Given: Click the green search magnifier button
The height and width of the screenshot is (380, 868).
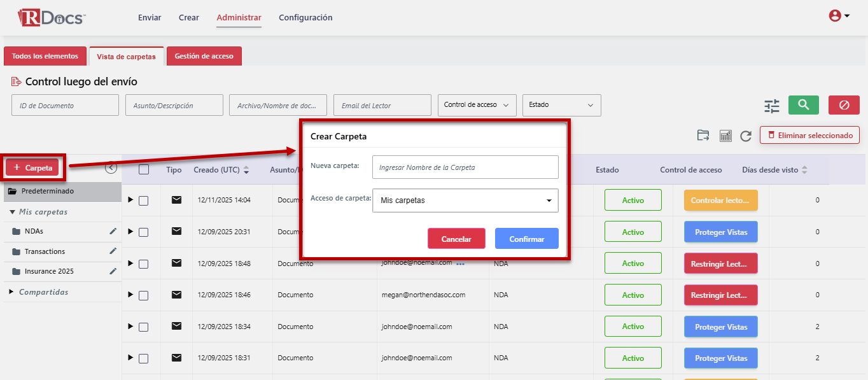Looking at the screenshot, I should [x=803, y=105].
